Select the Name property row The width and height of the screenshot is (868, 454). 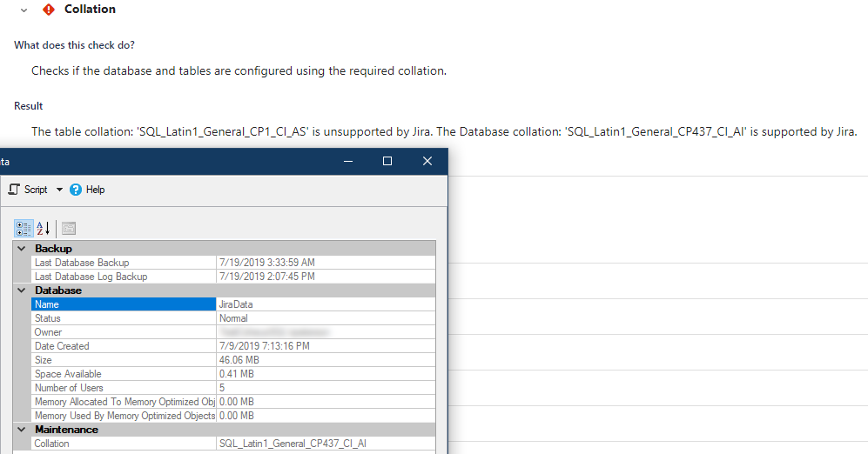coord(233,304)
